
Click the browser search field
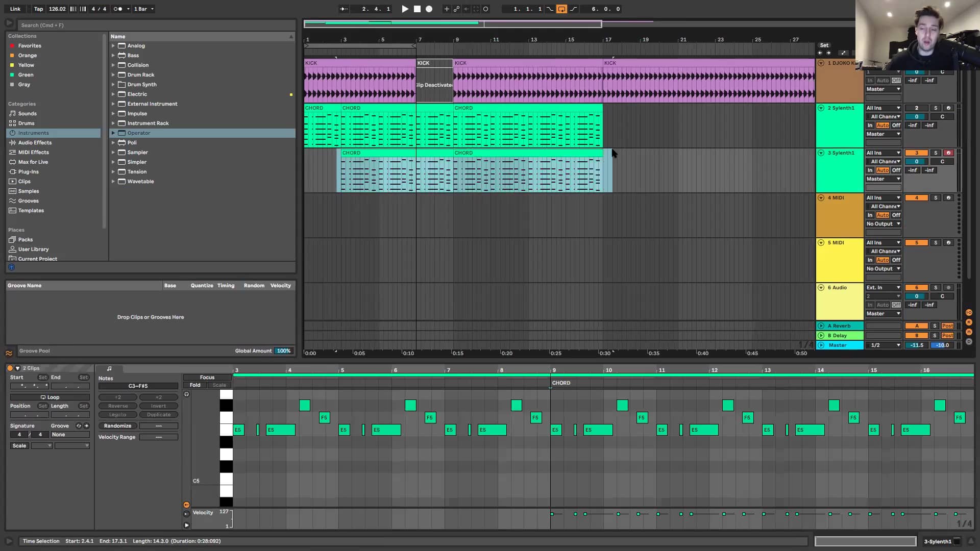[x=153, y=25]
